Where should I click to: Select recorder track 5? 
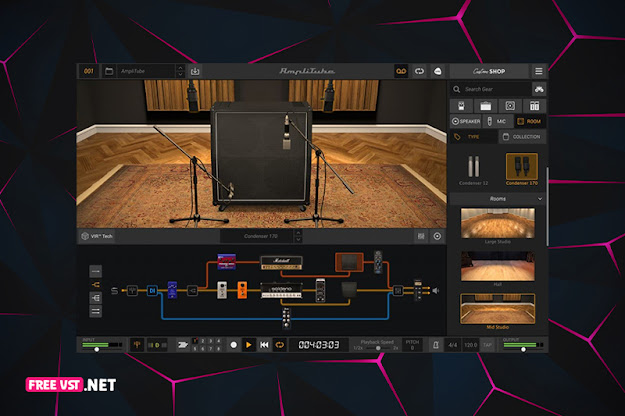point(195,349)
